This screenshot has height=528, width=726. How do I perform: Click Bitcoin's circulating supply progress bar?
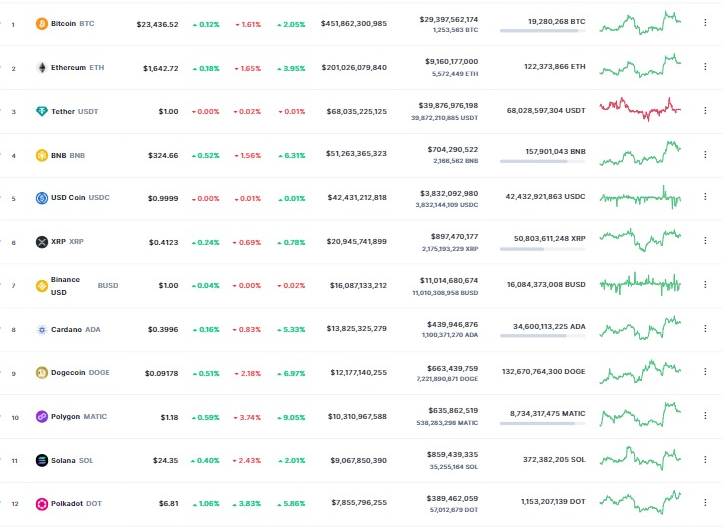pyautogui.click(x=543, y=31)
